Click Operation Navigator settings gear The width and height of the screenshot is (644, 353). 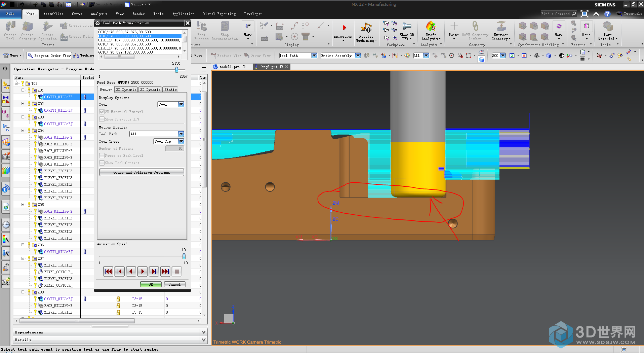5,69
